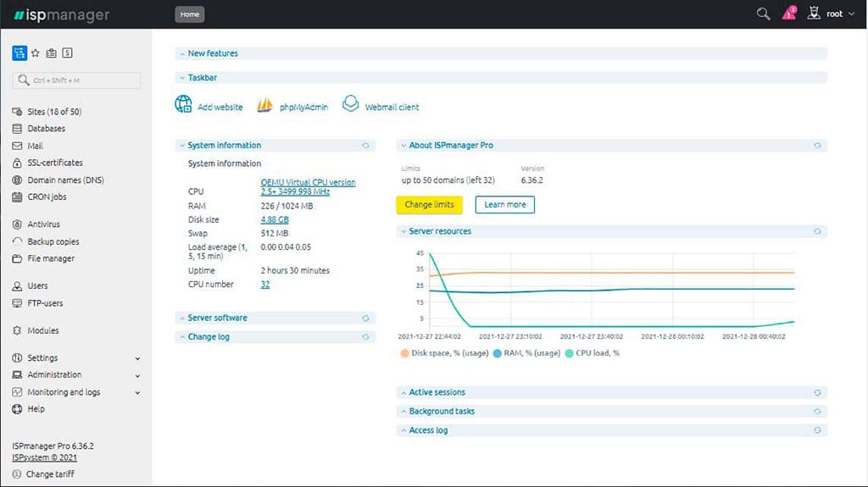Open the root user dropdown
The width and height of the screenshot is (868, 487).
(x=834, y=14)
